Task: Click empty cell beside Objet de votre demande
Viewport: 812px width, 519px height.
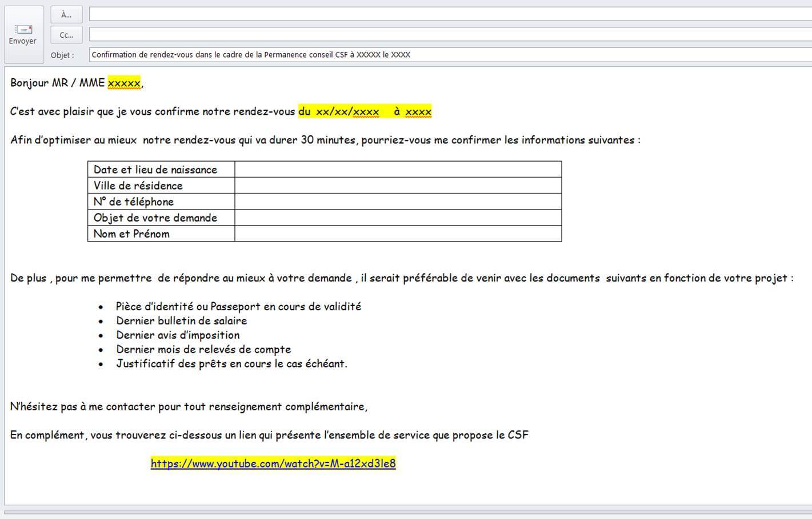Action: pos(398,218)
